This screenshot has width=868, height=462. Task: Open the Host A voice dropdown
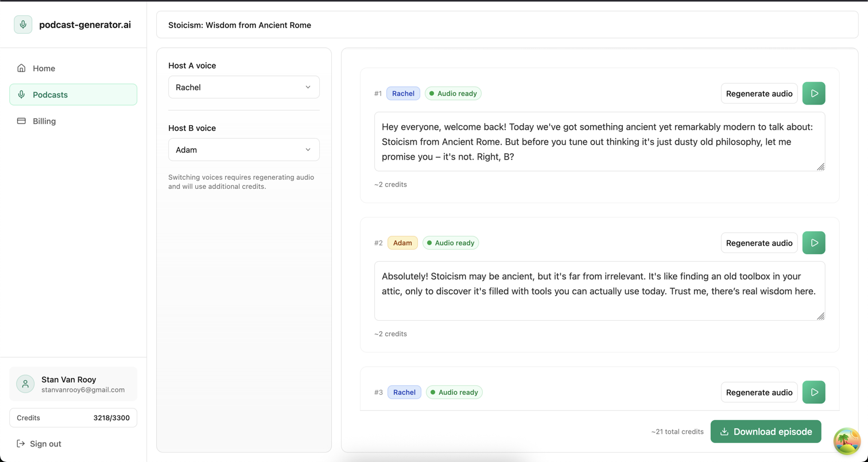point(243,87)
